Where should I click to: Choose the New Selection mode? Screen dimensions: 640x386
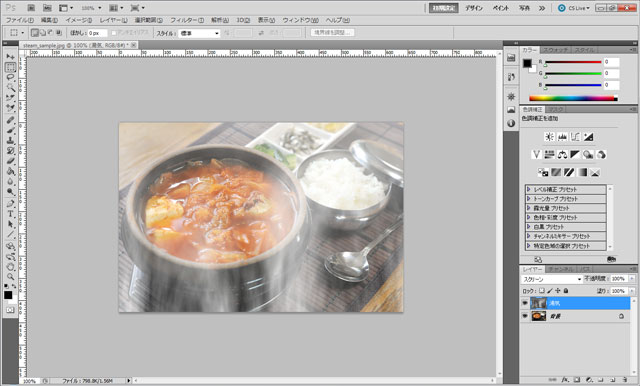pos(35,33)
